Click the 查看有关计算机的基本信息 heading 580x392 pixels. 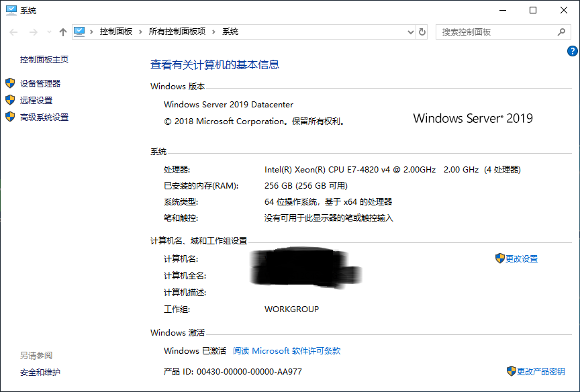(x=215, y=64)
